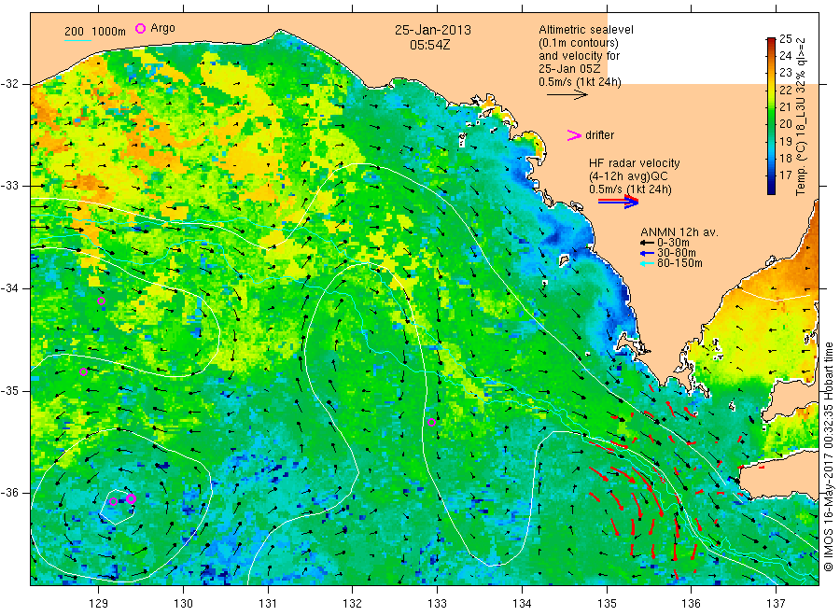Click the longitude axis label '134'

click(x=522, y=604)
